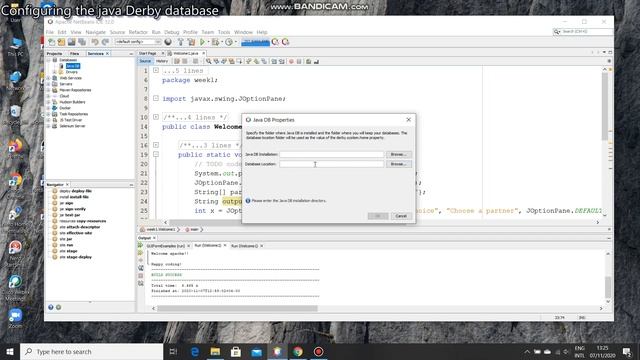Click the New Project toolbar icon

pyautogui.click(x=61, y=42)
